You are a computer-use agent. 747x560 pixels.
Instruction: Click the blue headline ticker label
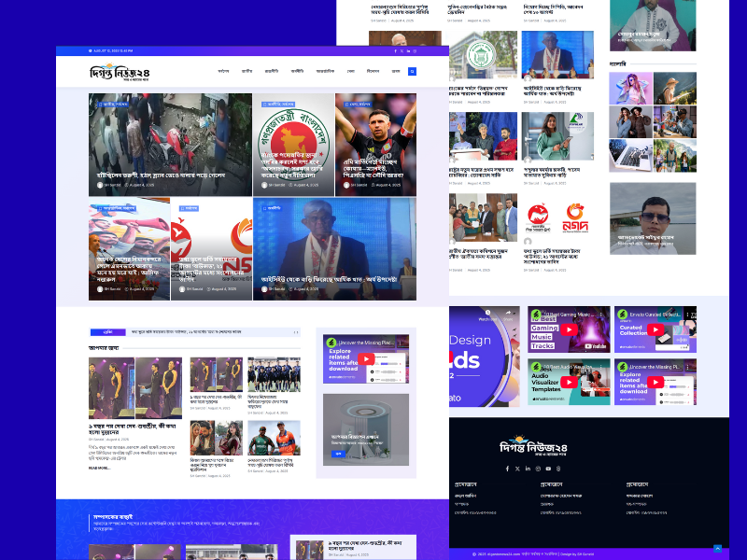(108, 332)
